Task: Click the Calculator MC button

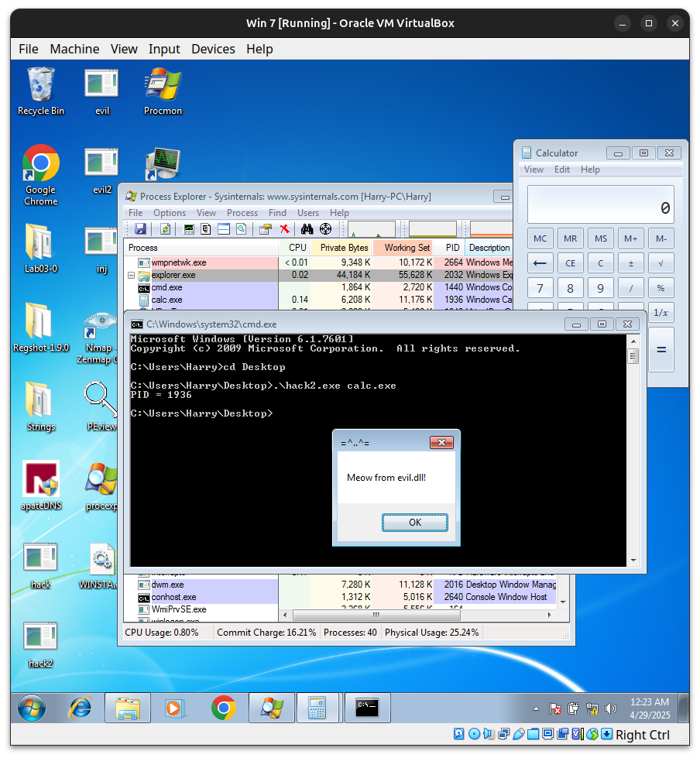Action: tap(540, 238)
